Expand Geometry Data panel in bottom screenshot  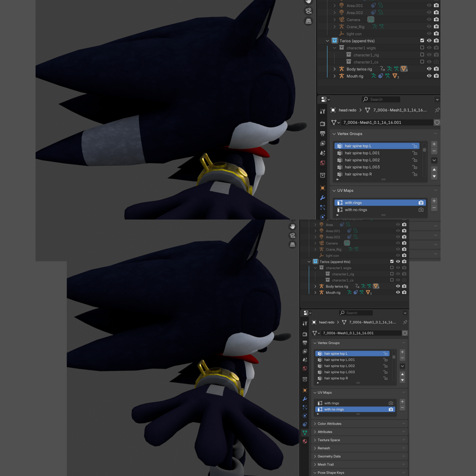315,457
